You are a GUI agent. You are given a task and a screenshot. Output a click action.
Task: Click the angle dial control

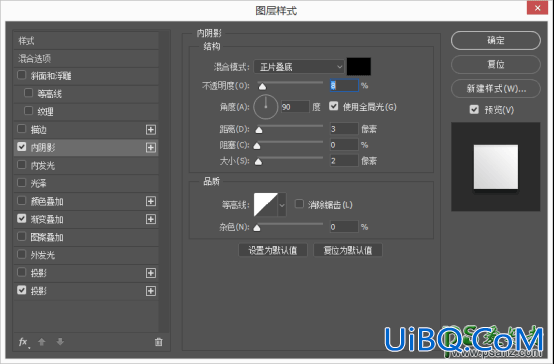[x=266, y=107]
